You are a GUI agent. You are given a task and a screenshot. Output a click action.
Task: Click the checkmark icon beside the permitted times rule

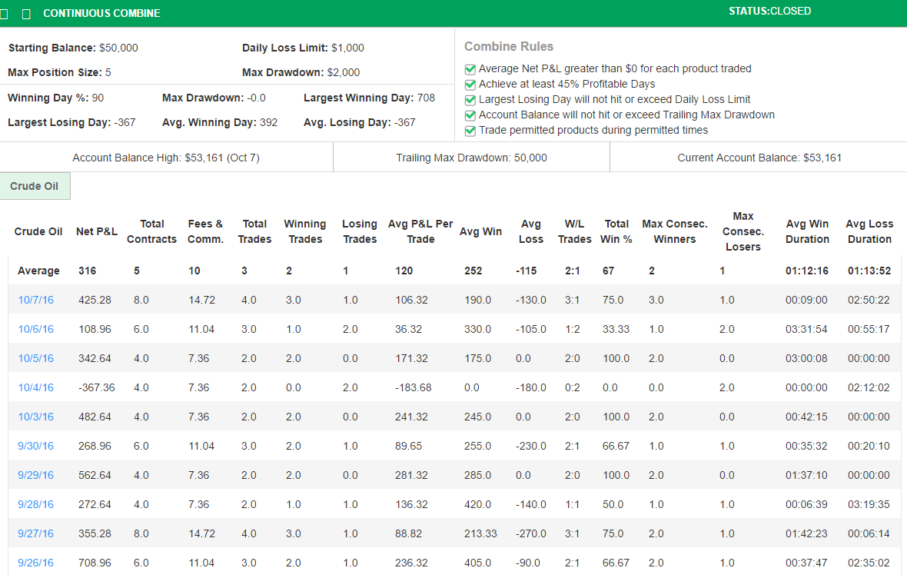coord(470,130)
